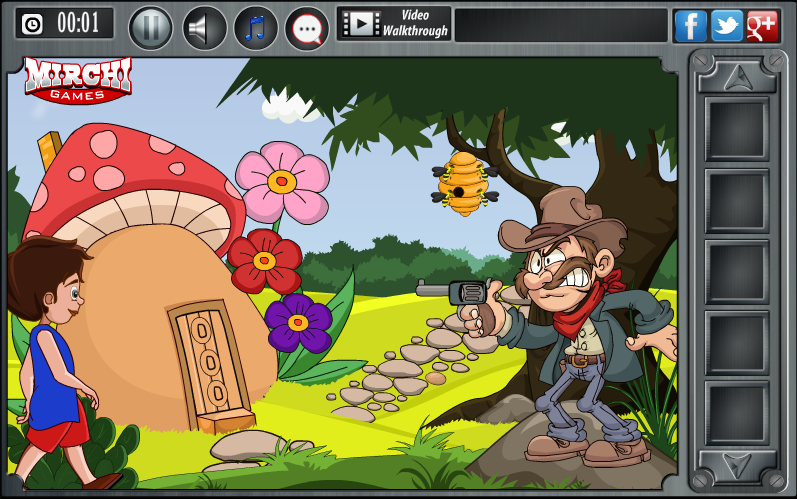This screenshot has height=499, width=797.
Task: Click the red flower
Action: 264,261
